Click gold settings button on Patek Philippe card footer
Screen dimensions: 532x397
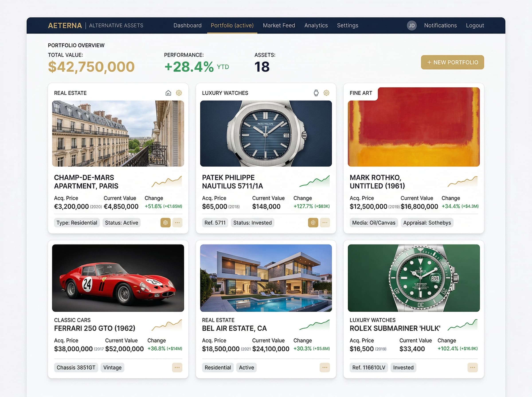[313, 222]
